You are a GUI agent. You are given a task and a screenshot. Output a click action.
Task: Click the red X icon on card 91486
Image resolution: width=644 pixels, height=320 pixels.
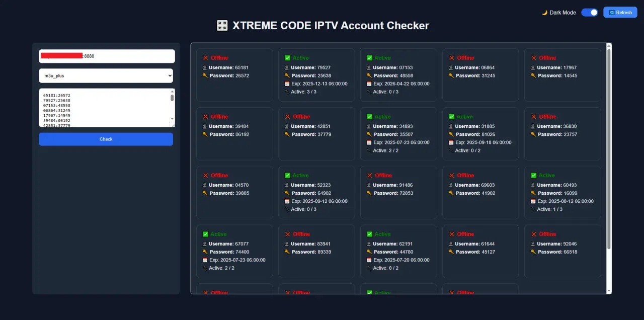pos(369,176)
